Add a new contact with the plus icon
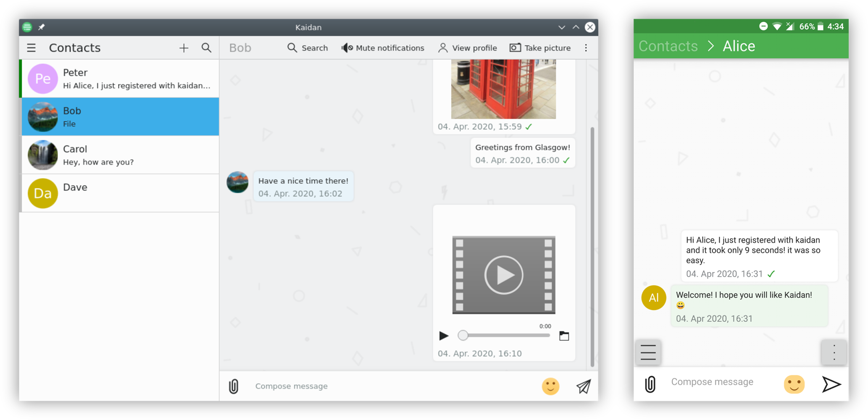This screenshot has width=868, height=420. point(184,48)
